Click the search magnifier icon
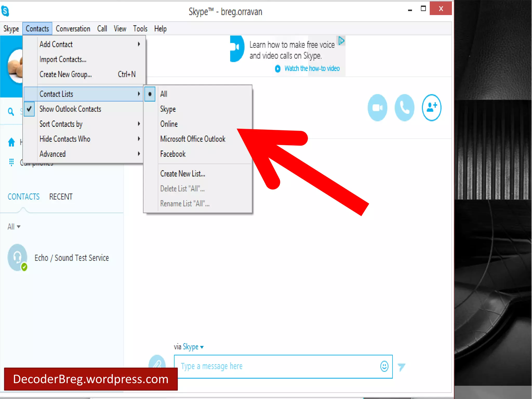Image resolution: width=532 pixels, height=399 pixels. (11, 112)
